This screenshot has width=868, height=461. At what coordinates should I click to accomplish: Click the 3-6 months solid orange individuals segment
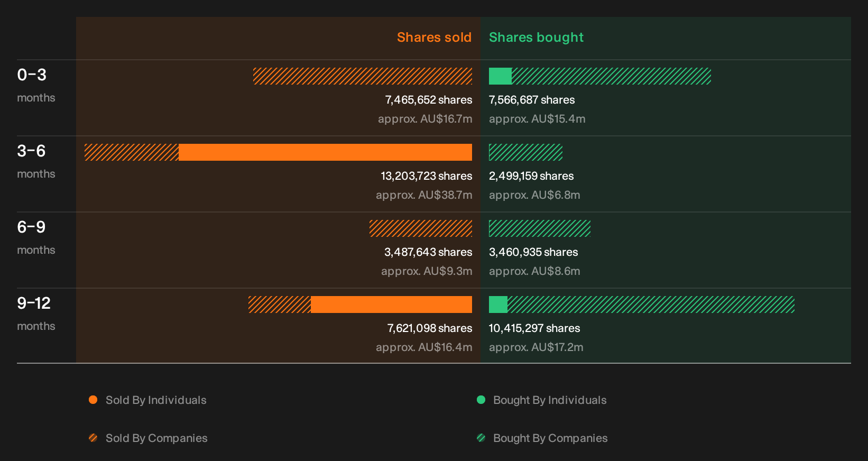[325, 152]
